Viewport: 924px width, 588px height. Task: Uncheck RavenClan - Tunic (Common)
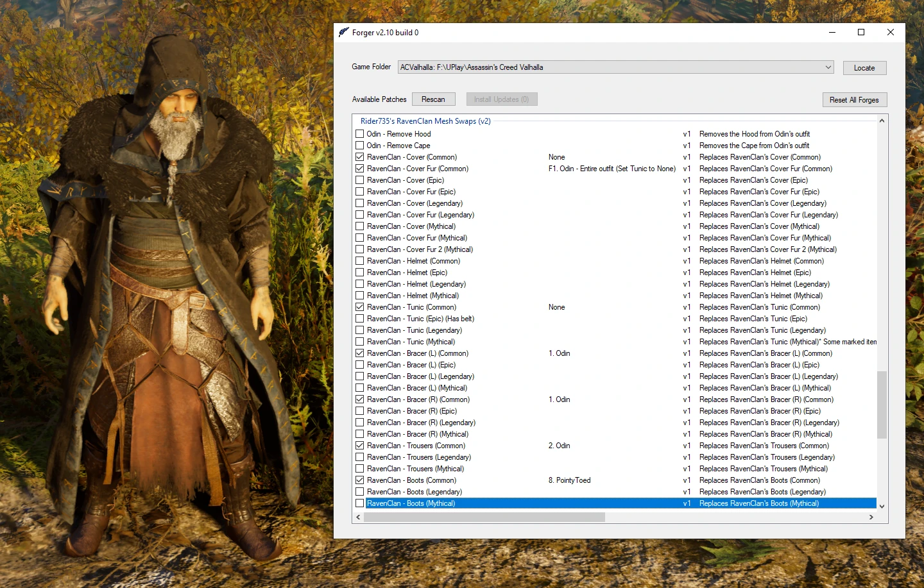coord(360,307)
